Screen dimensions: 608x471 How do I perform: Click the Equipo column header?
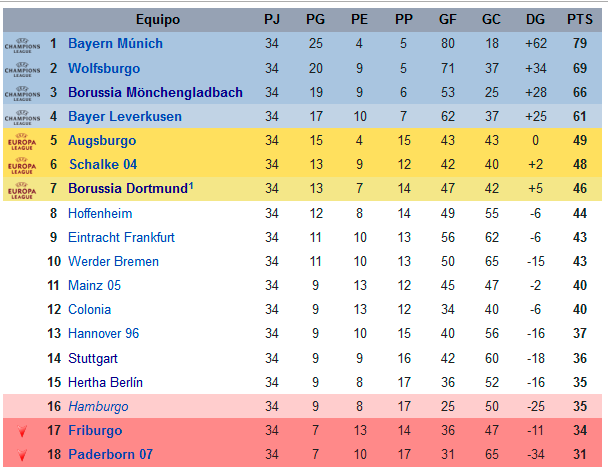coord(158,19)
